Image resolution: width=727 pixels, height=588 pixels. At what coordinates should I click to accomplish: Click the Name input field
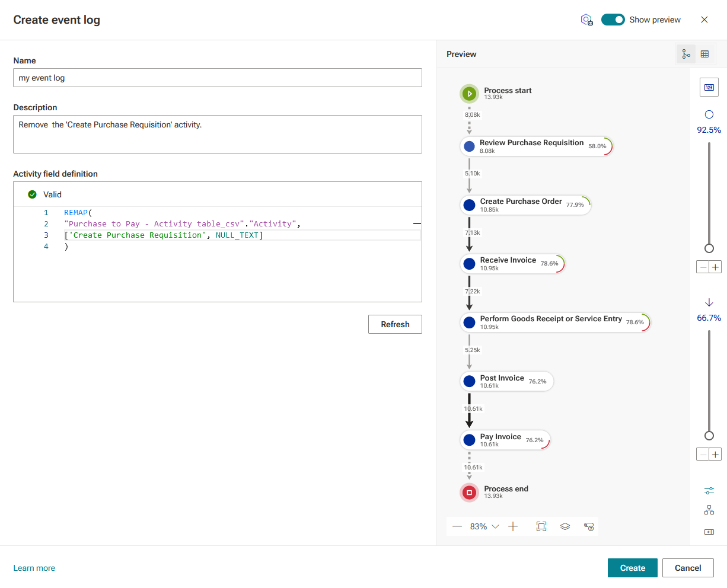(x=218, y=78)
